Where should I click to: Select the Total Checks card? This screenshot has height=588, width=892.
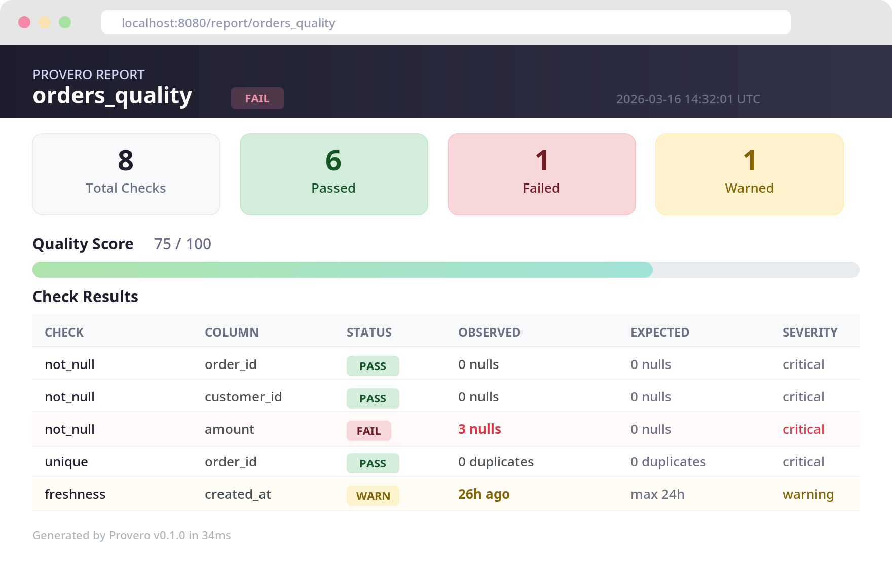[126, 174]
